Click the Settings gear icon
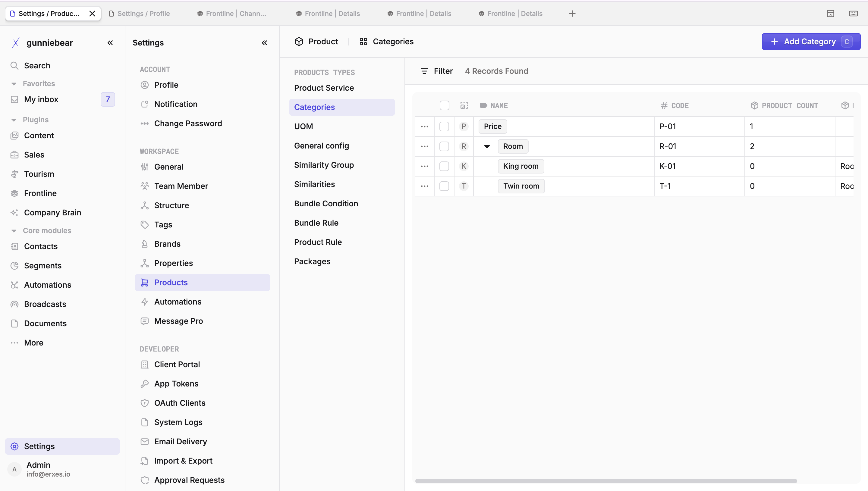Image resolution: width=868 pixels, height=491 pixels. tap(14, 446)
